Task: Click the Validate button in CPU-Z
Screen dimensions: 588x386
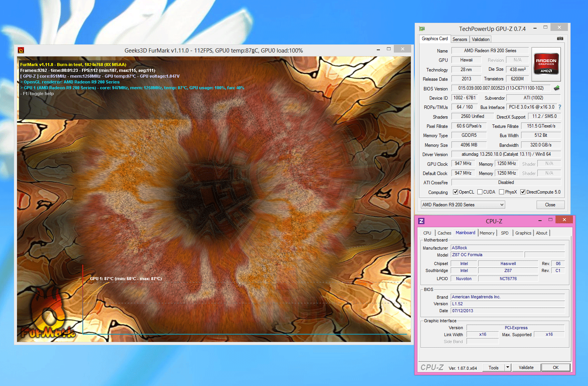Action: click(526, 367)
